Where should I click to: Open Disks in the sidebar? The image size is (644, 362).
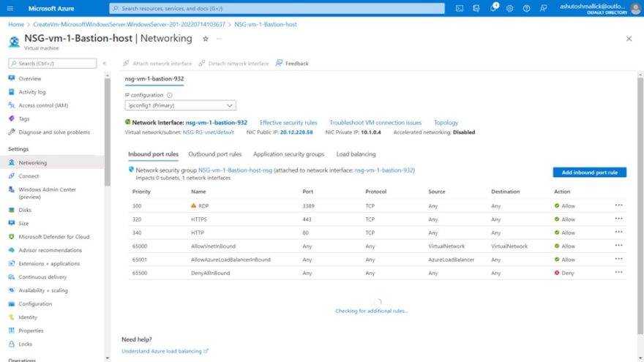[x=25, y=210]
